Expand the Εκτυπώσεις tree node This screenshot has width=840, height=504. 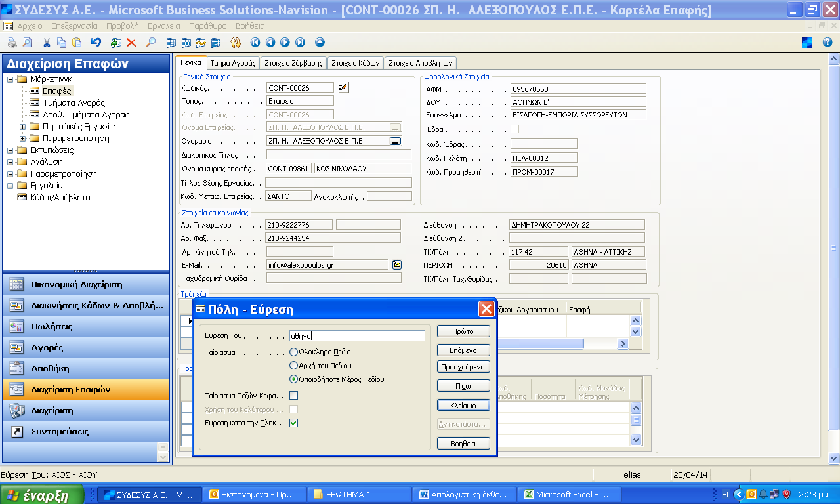pos(10,150)
